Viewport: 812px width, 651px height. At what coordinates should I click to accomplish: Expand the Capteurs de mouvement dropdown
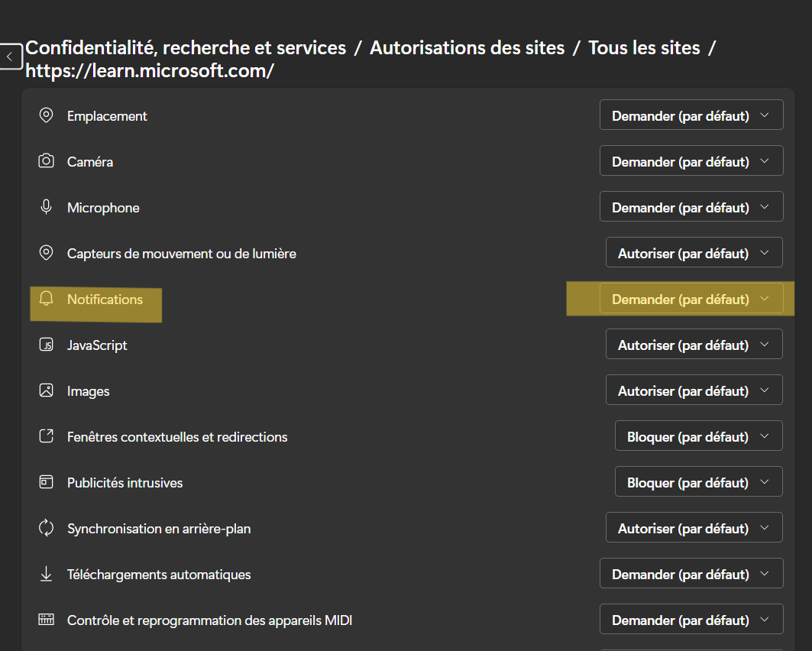click(694, 253)
